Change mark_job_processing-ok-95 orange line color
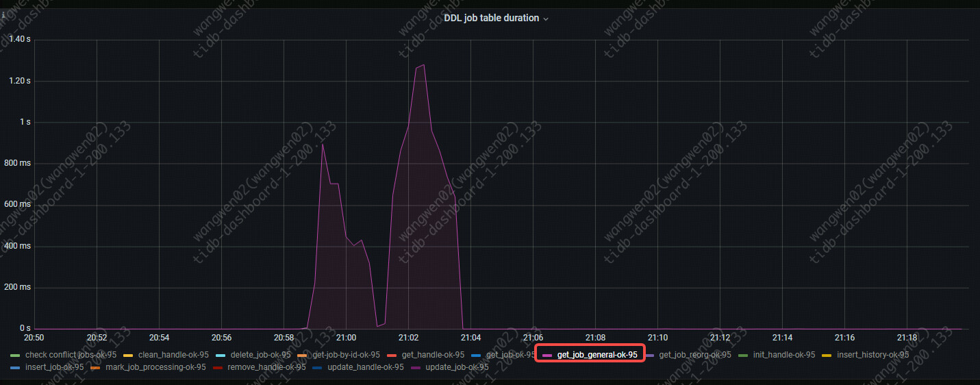 (x=95, y=367)
